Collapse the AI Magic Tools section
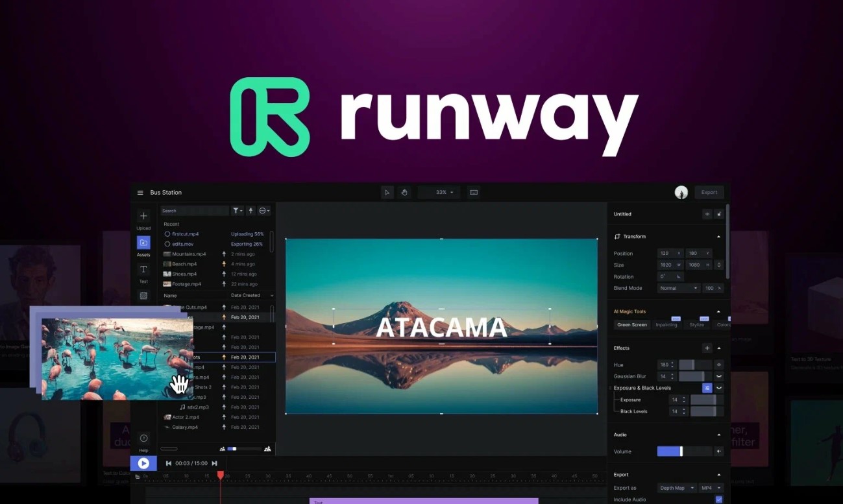Image resolution: width=843 pixels, height=504 pixels. pos(718,311)
